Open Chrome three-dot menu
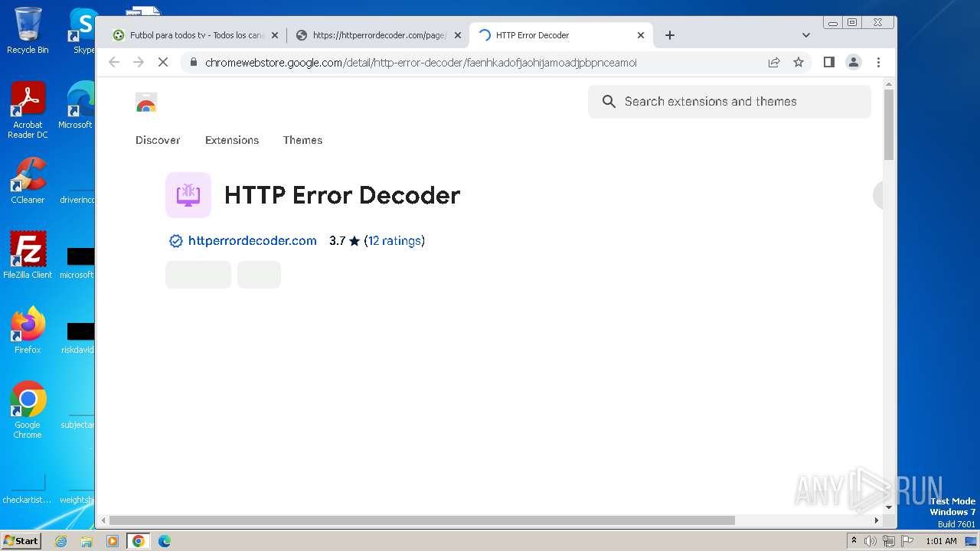 [x=878, y=62]
